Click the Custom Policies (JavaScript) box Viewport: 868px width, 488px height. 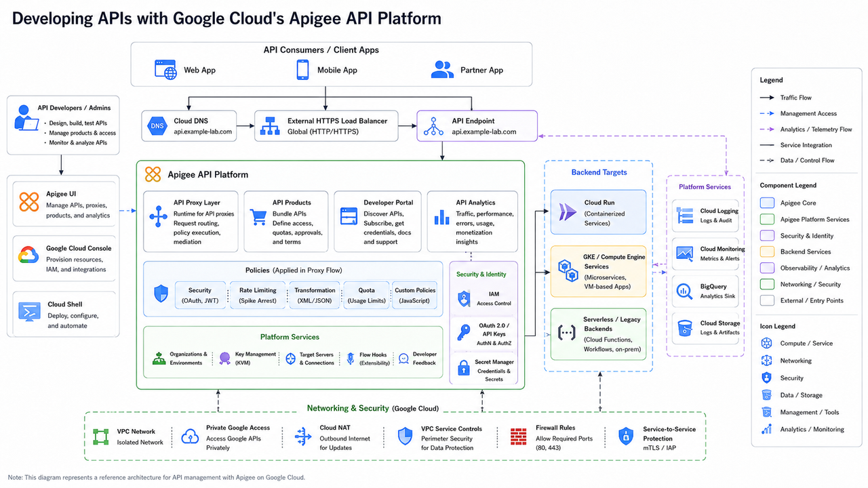(414, 295)
